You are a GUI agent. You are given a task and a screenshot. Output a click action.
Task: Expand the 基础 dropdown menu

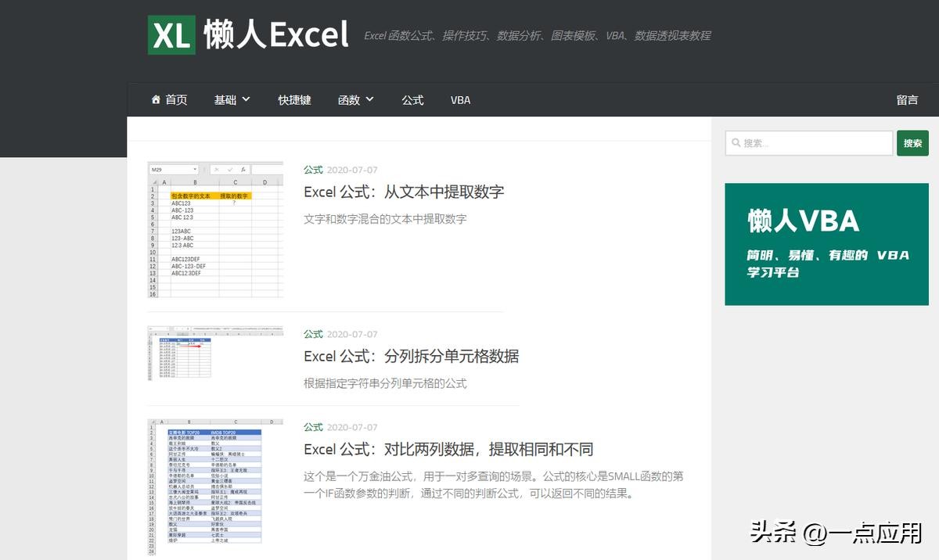click(232, 100)
